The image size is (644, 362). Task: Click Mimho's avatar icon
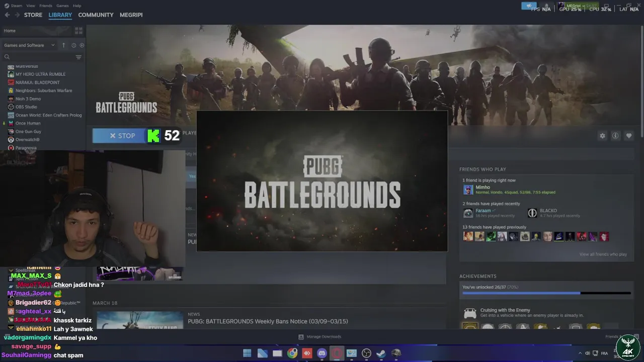pyautogui.click(x=468, y=190)
